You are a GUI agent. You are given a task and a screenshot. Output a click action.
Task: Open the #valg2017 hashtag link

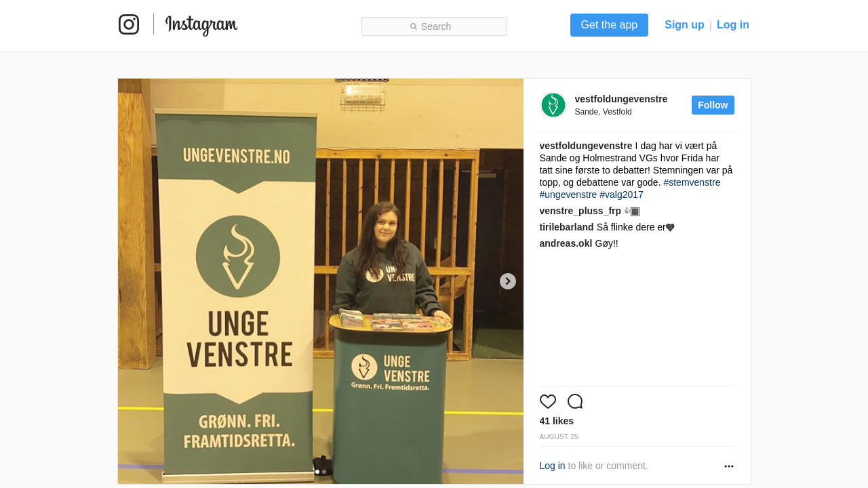pos(621,195)
